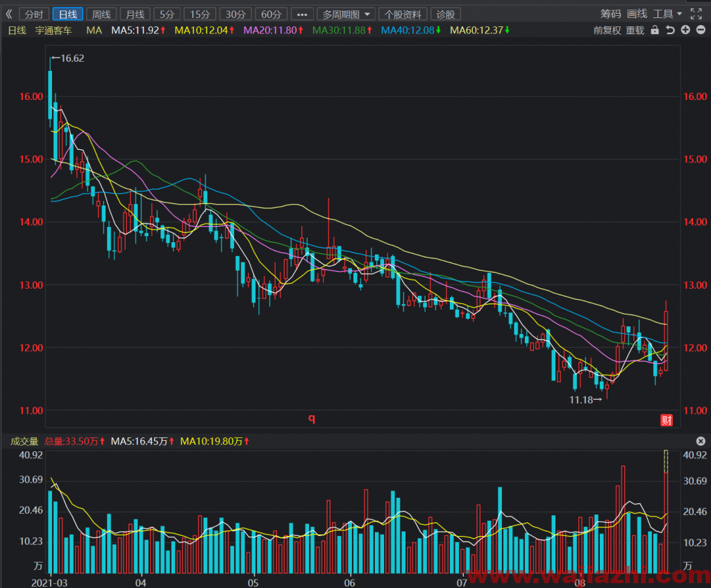Click MA60:12.37 indicator value
The width and height of the screenshot is (711, 588).
(x=480, y=31)
